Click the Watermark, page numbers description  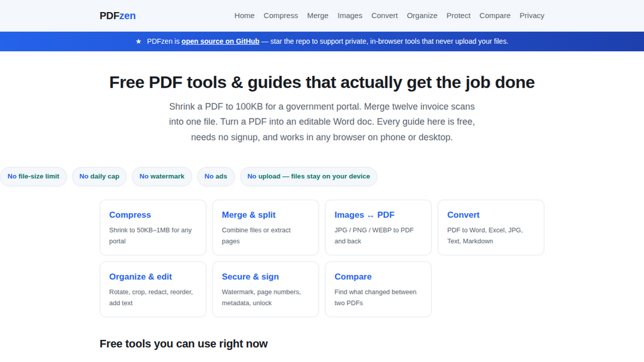pyautogui.click(x=261, y=298)
